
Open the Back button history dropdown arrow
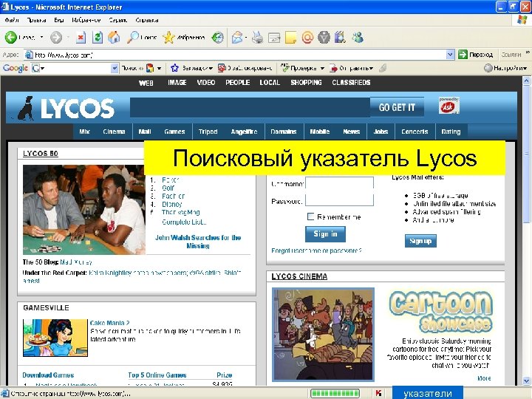41,38
